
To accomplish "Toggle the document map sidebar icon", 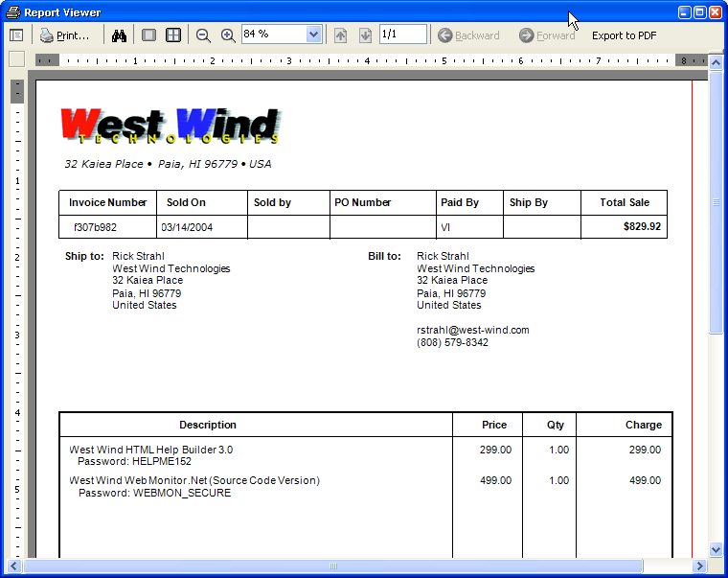I will [x=16, y=35].
